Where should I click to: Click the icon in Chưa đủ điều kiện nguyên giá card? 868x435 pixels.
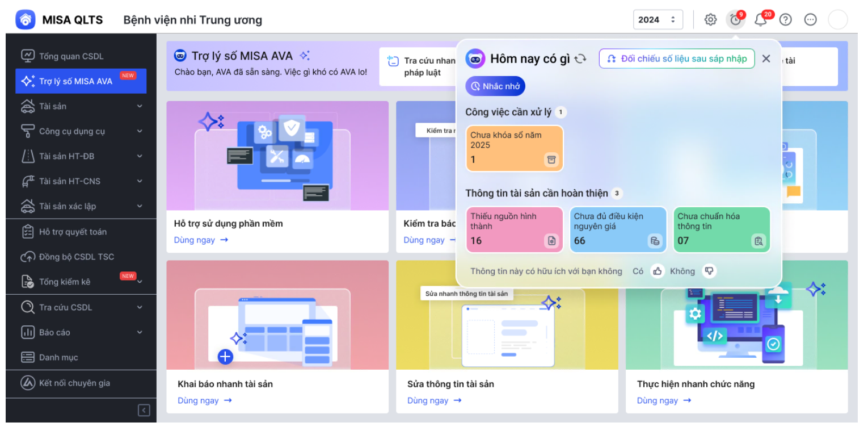655,241
